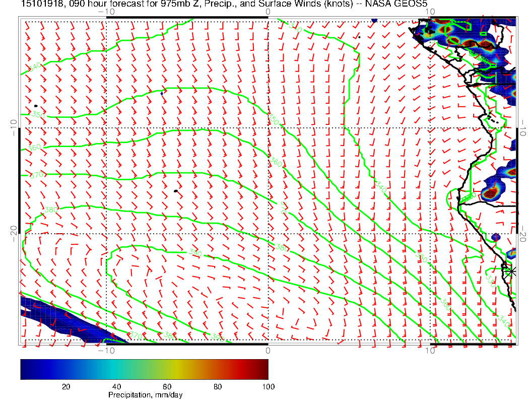Select the 20 tick label on the colorbar
Image resolution: width=532 pixels, height=411 pixels.
(x=65, y=386)
